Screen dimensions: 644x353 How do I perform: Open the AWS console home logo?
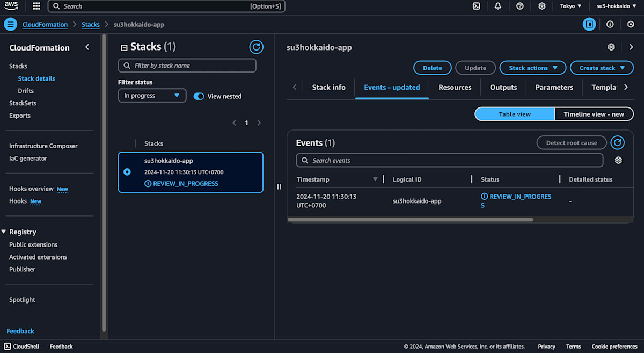11,6
